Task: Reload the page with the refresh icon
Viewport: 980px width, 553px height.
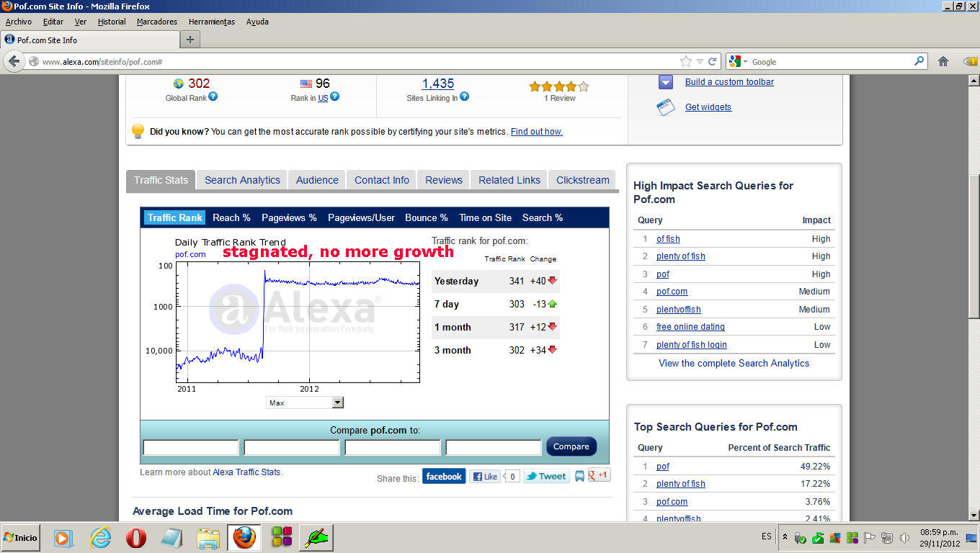Action: click(x=712, y=61)
